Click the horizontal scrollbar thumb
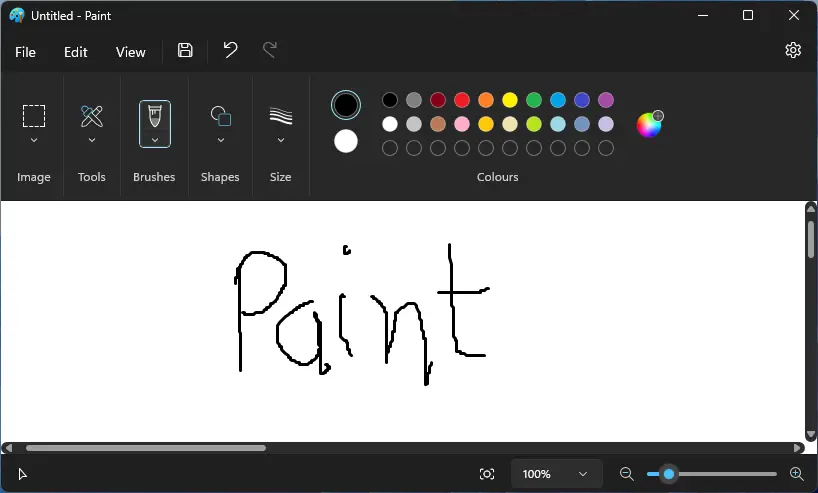This screenshot has width=818, height=493. pyautogui.click(x=146, y=448)
